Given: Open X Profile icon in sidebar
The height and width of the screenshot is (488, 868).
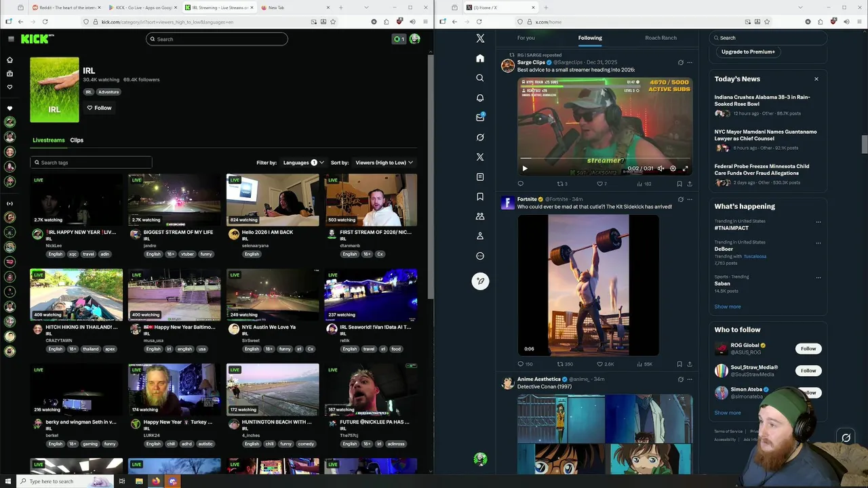Looking at the screenshot, I should click(480, 236).
